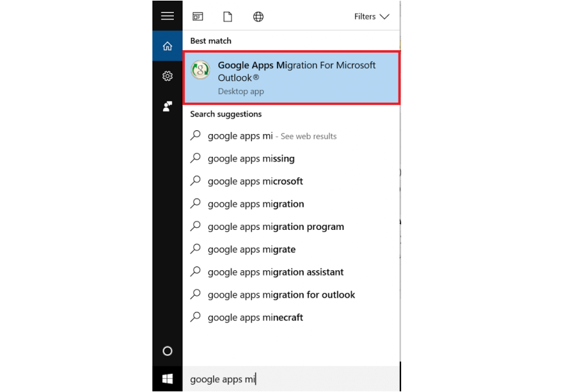Click the Cortana circle icon
This screenshot has height=392, width=562.
pos(167,351)
